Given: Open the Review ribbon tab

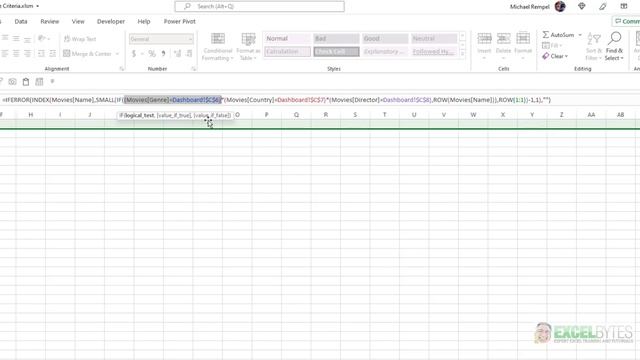Looking at the screenshot, I should [50, 21].
